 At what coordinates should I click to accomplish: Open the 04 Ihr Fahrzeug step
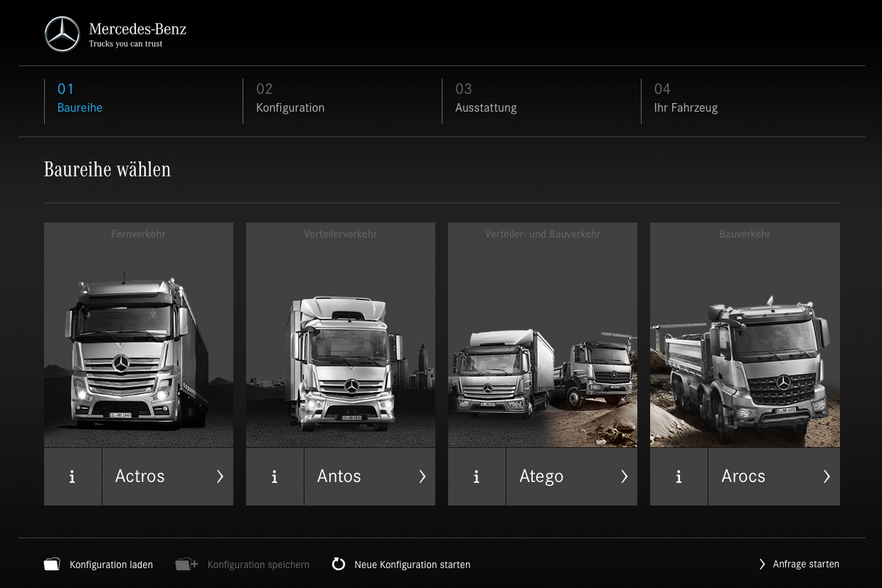click(x=686, y=99)
